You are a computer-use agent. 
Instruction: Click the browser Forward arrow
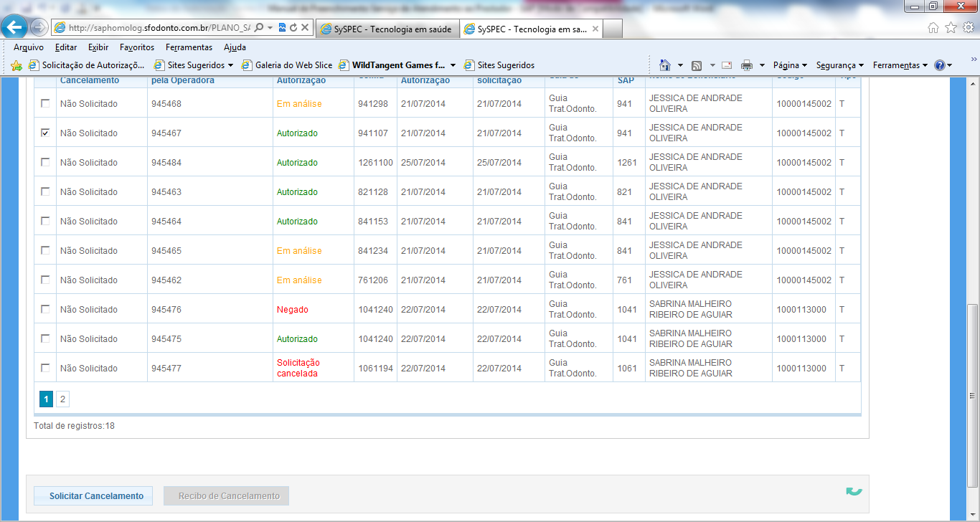pyautogui.click(x=39, y=28)
